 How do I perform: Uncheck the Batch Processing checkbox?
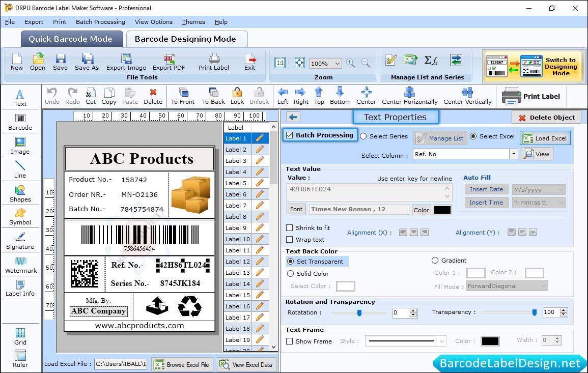pyautogui.click(x=290, y=135)
